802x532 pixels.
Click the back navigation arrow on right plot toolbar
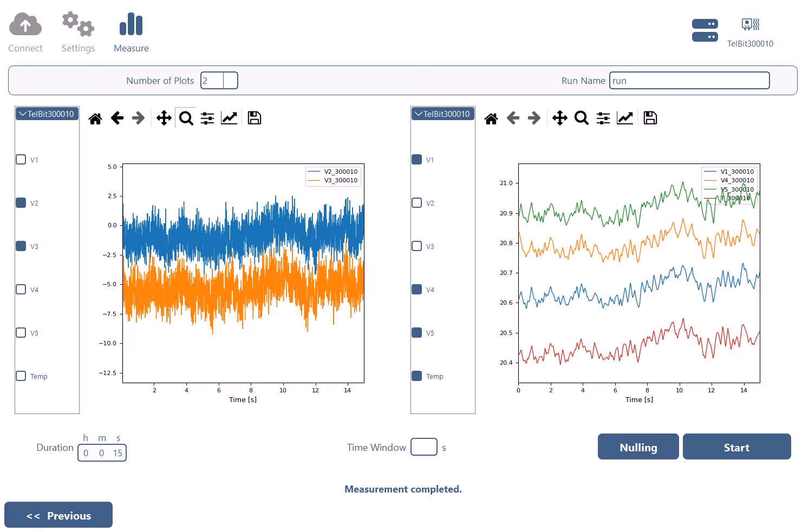click(x=512, y=117)
